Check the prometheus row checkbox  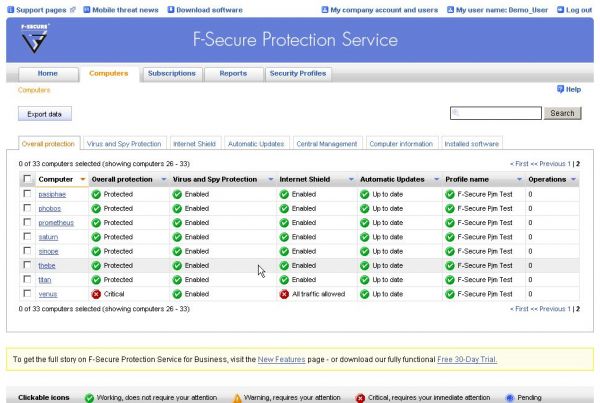(27, 222)
